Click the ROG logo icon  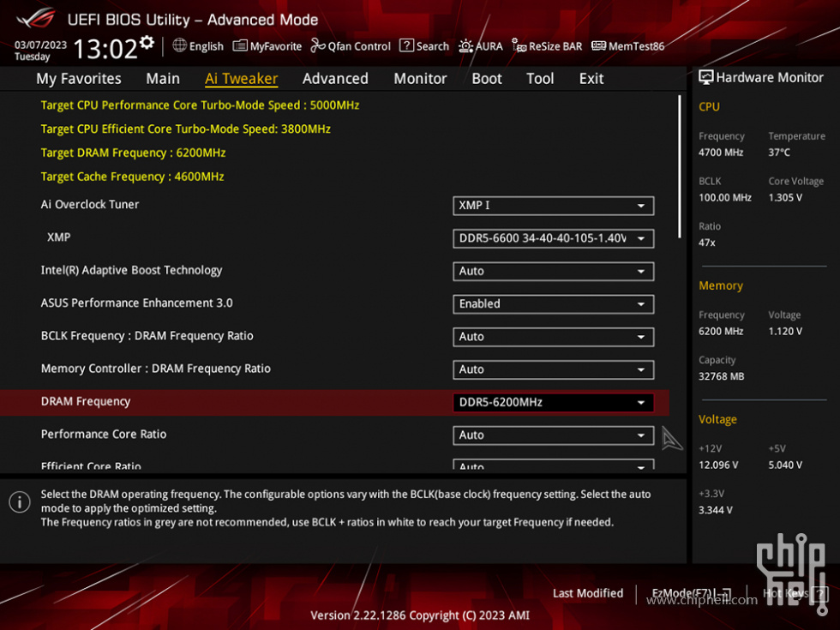tap(36, 18)
